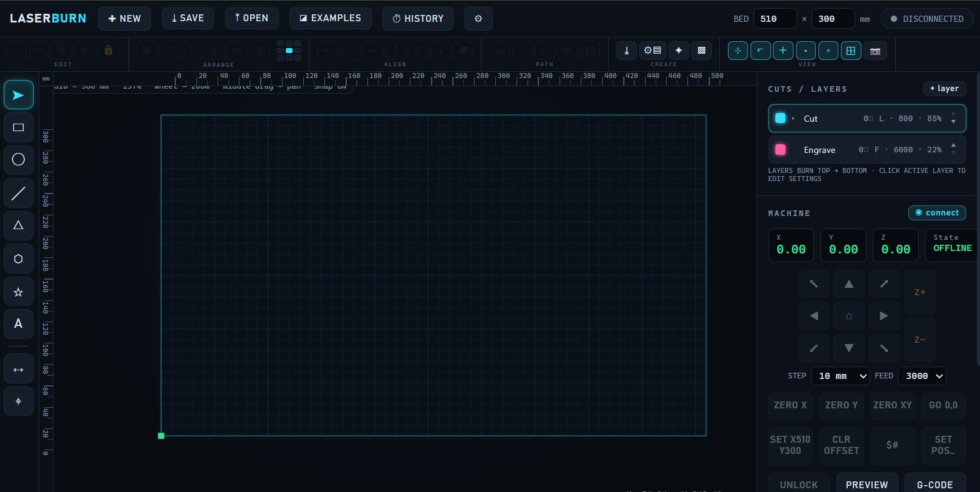980x492 pixels.
Task: Click the NEW document item
Action: coord(125,19)
